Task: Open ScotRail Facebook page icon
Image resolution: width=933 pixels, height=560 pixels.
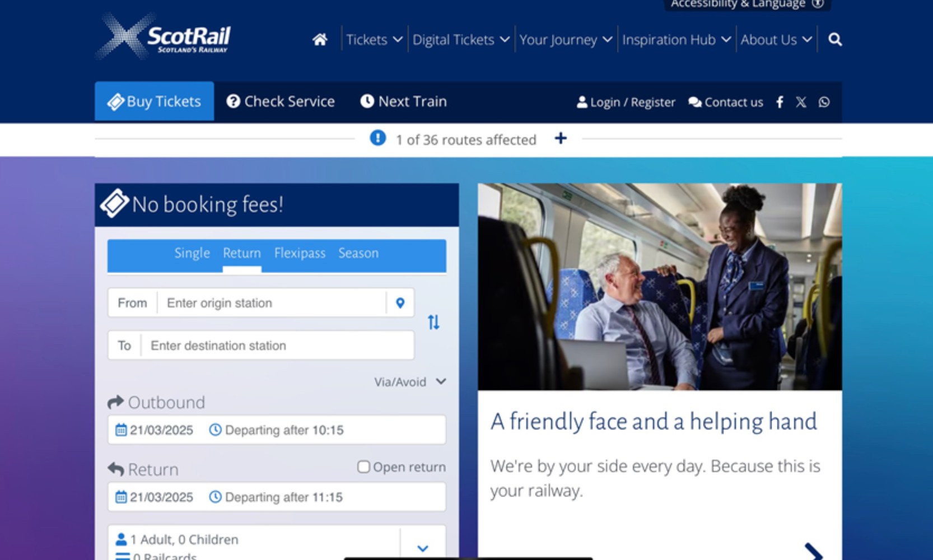Action: coord(780,102)
